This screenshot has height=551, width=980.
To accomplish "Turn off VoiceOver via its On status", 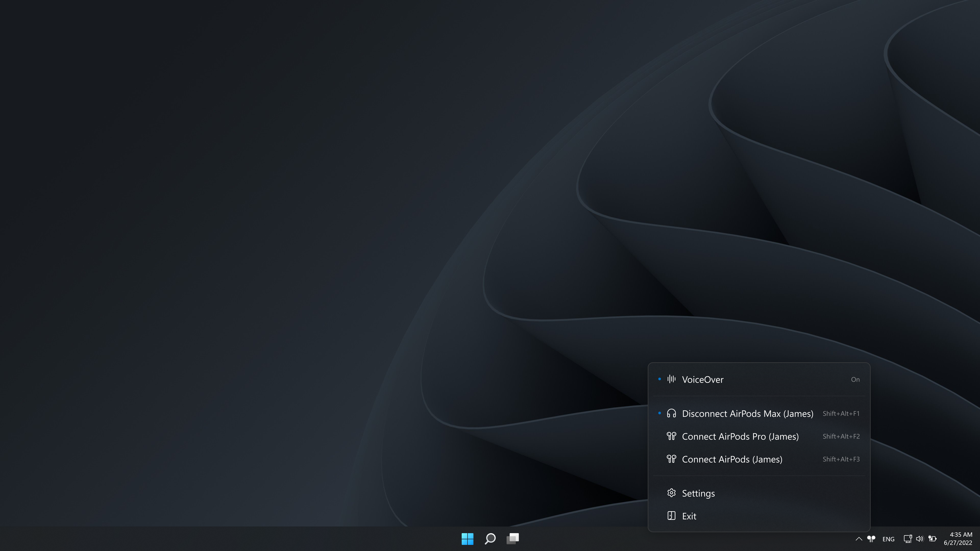I will coord(855,380).
